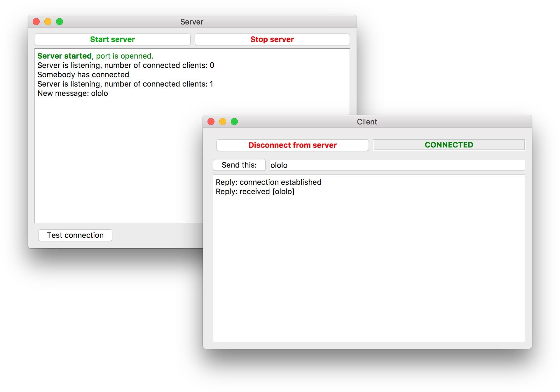Disconnect from server in Client window
This screenshot has width=560, height=392.
click(x=292, y=145)
